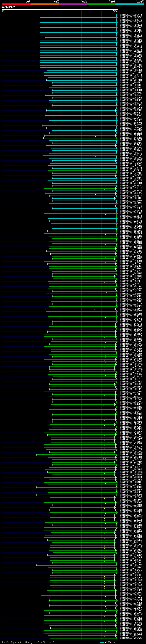Open hit UniRef100_Q0ZR53
The image size is (146, 644).
(131, 17)
